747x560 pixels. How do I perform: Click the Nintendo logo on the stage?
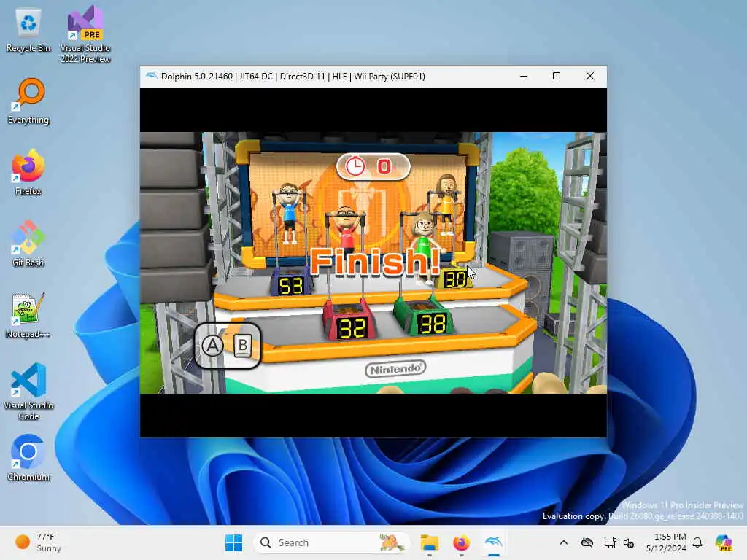(x=395, y=368)
